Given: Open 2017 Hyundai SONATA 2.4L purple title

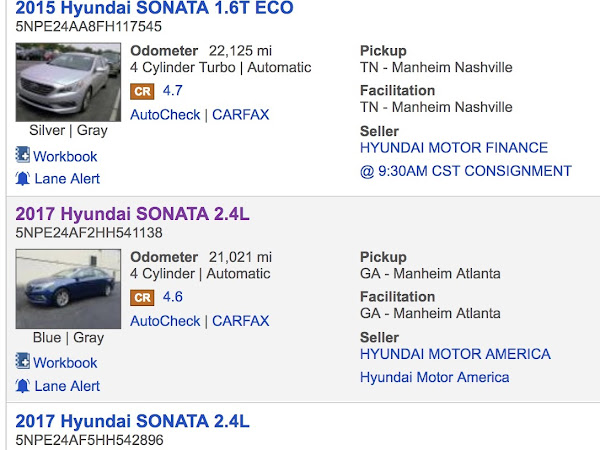Looking at the screenshot, I should [132, 213].
